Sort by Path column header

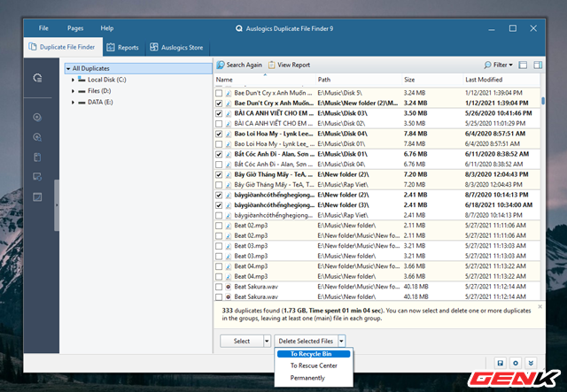point(359,80)
